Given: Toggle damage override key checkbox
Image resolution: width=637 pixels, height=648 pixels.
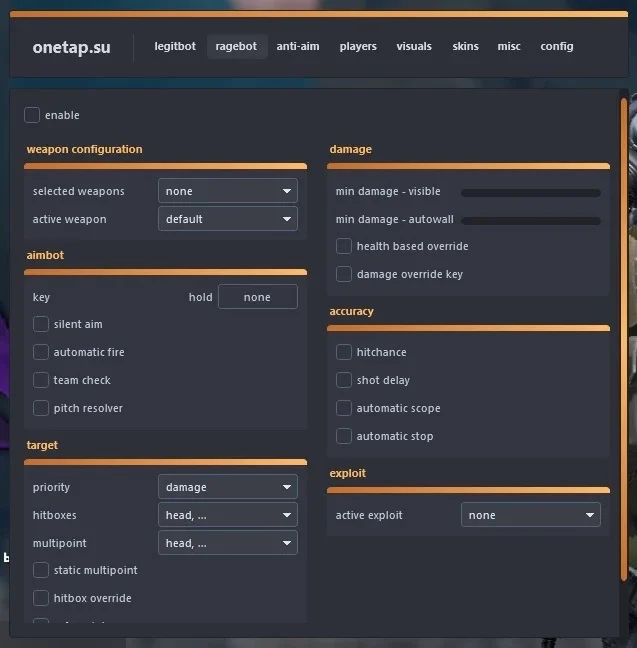Looking at the screenshot, I should tap(344, 274).
